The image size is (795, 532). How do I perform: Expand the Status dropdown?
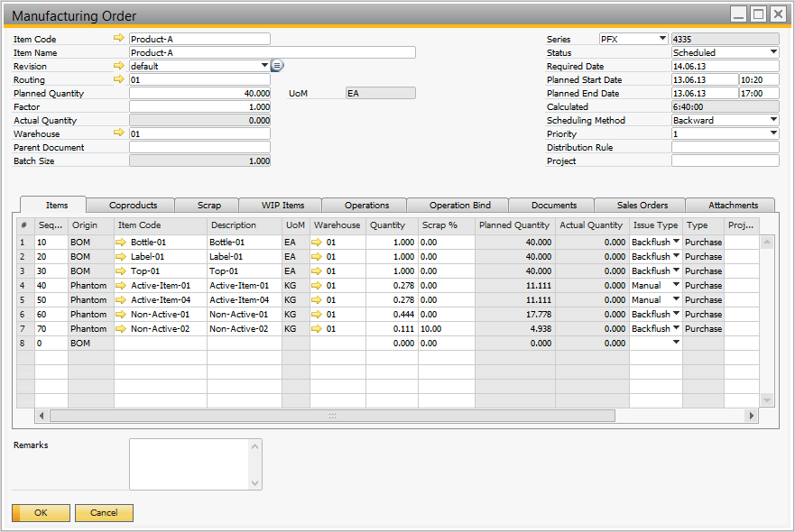coord(773,52)
